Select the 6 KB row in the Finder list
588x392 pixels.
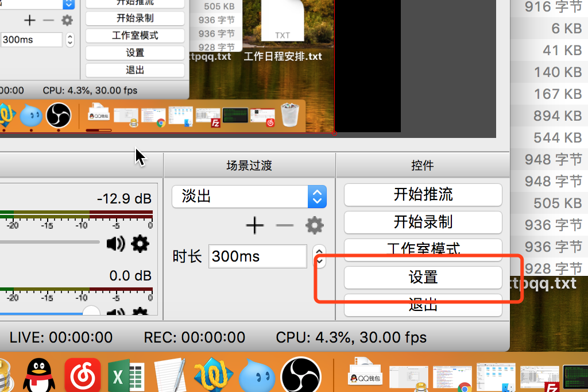[549, 29]
